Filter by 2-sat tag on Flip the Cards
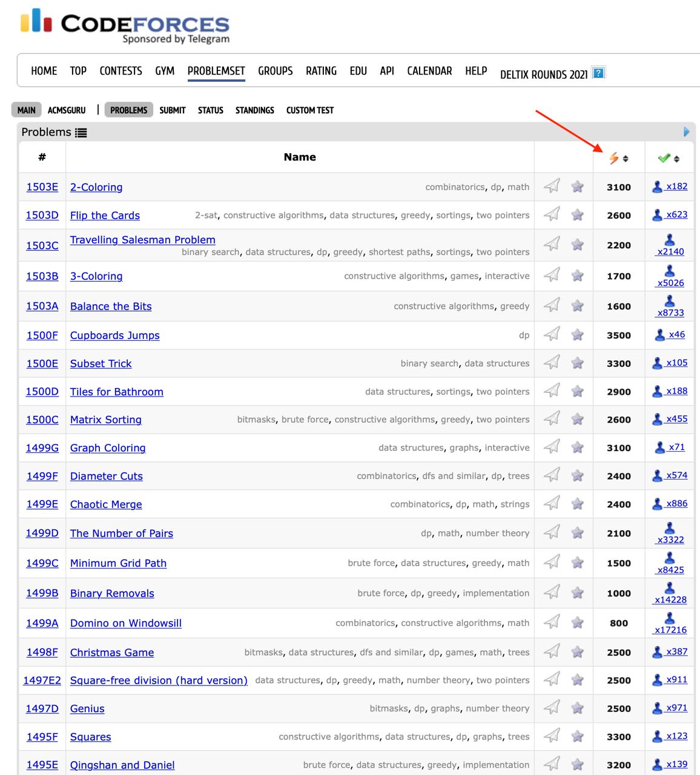The width and height of the screenshot is (700, 775). point(206,216)
